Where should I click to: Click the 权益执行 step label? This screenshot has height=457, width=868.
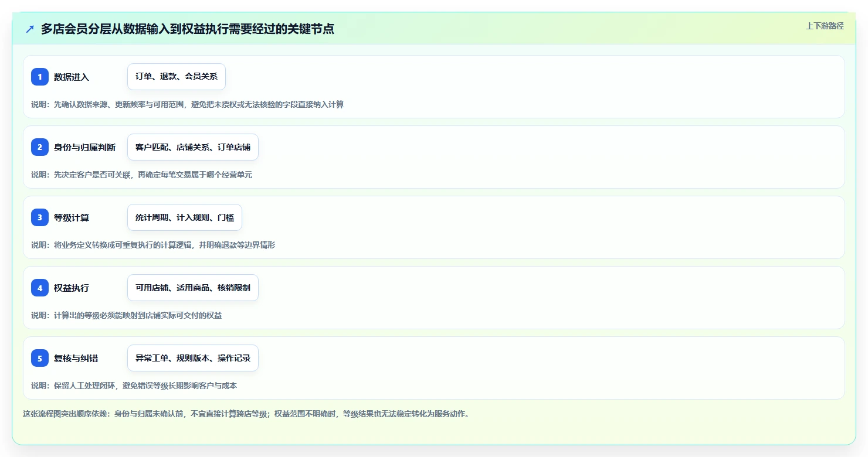tap(72, 288)
